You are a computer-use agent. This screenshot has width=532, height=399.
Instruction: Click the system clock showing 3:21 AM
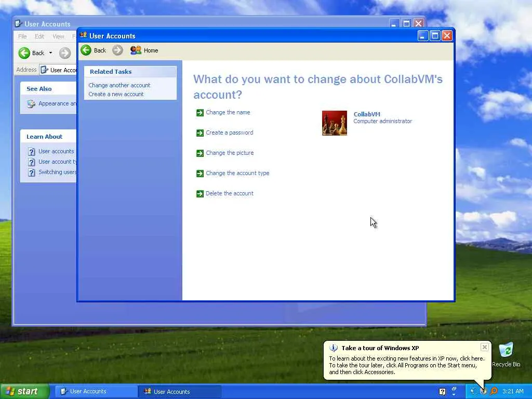[x=513, y=391]
